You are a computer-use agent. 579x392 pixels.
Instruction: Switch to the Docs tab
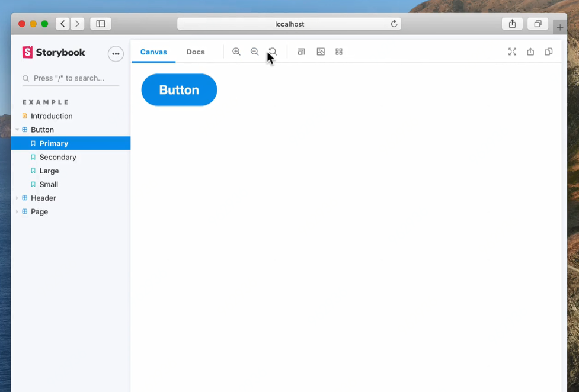point(196,52)
